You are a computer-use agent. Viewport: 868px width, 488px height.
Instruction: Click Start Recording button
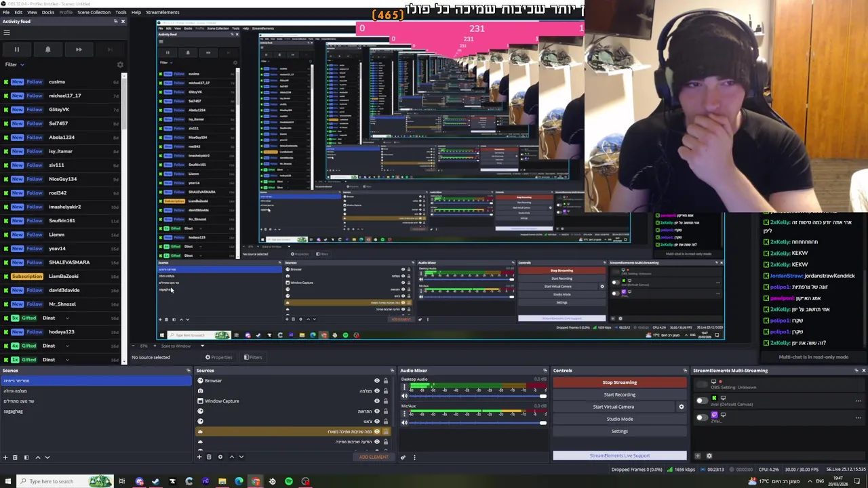click(620, 394)
